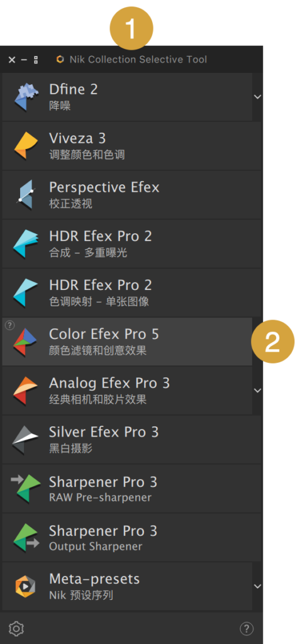
Task: Launch Viveza 3 via its yellow icon
Action: tap(26, 146)
